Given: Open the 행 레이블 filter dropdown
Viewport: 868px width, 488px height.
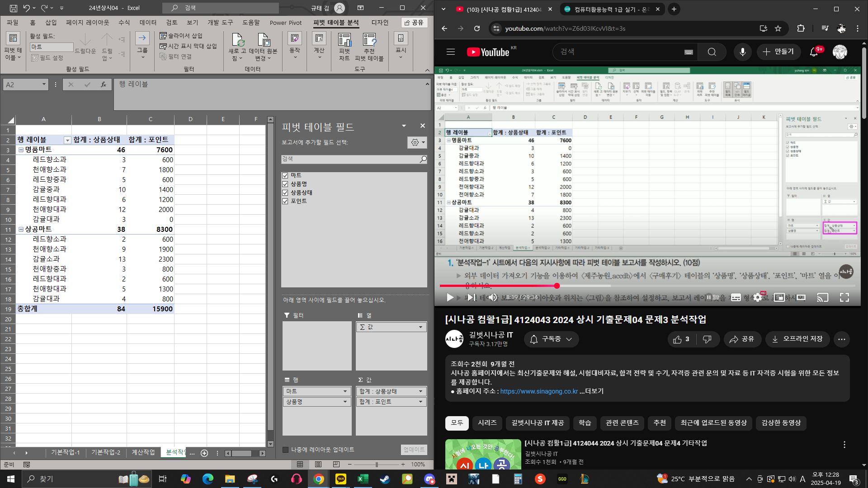Looking at the screenshot, I should point(67,140).
